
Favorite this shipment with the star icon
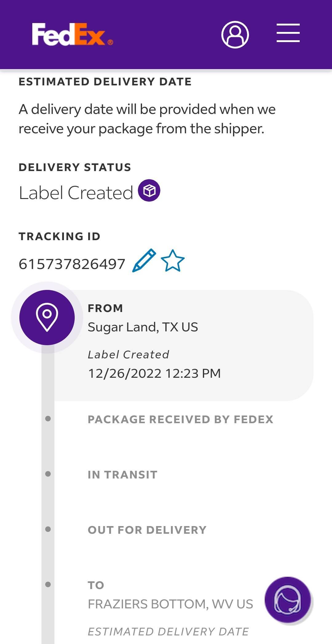[x=173, y=261]
